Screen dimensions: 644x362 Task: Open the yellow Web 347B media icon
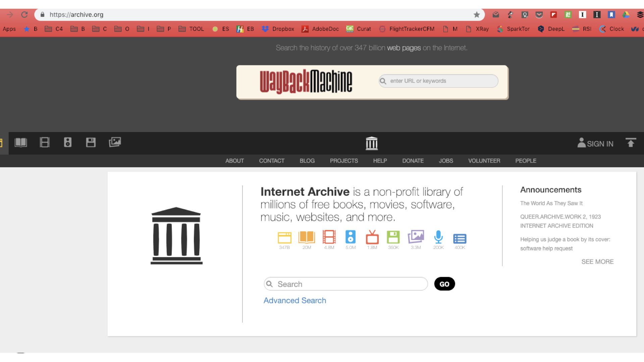284,238
